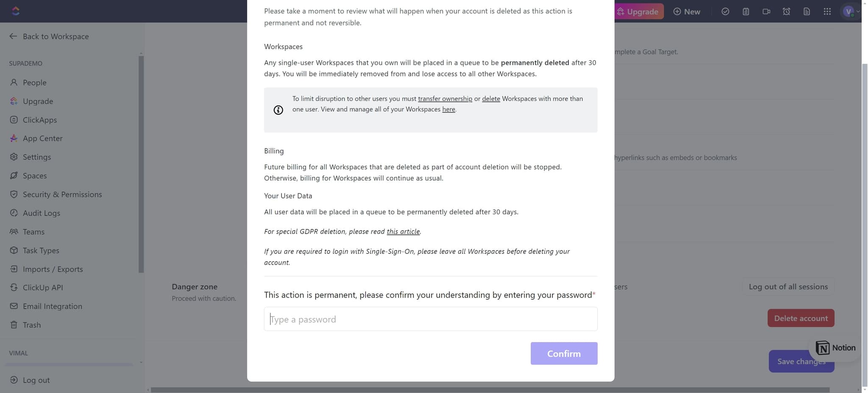Viewport: 868px width, 393px height.
Task: Open the app grid launcher icon
Action: [x=827, y=11]
